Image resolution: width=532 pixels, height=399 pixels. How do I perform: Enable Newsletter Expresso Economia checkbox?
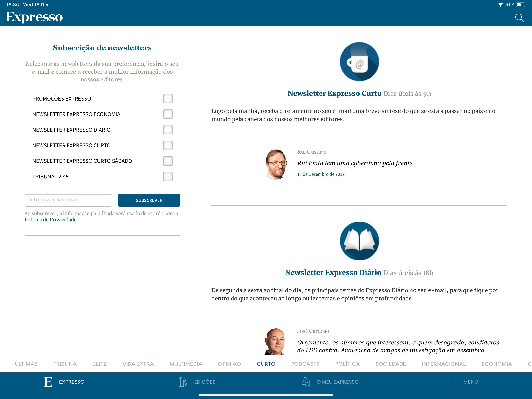(168, 114)
